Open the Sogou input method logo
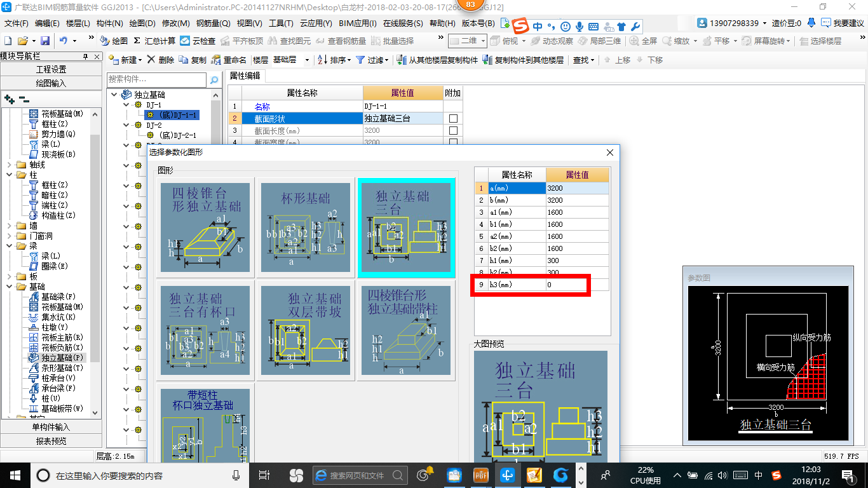The width and height of the screenshot is (868, 488). coord(521,27)
